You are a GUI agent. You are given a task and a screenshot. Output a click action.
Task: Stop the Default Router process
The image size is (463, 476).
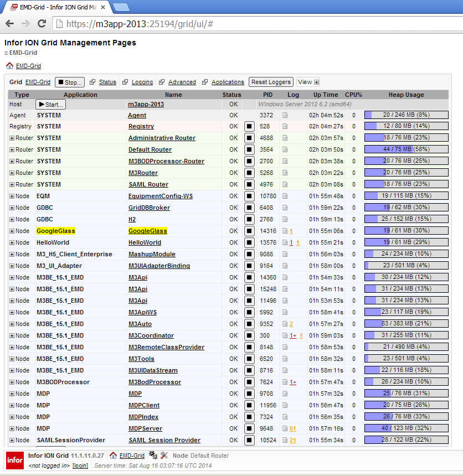(249, 149)
